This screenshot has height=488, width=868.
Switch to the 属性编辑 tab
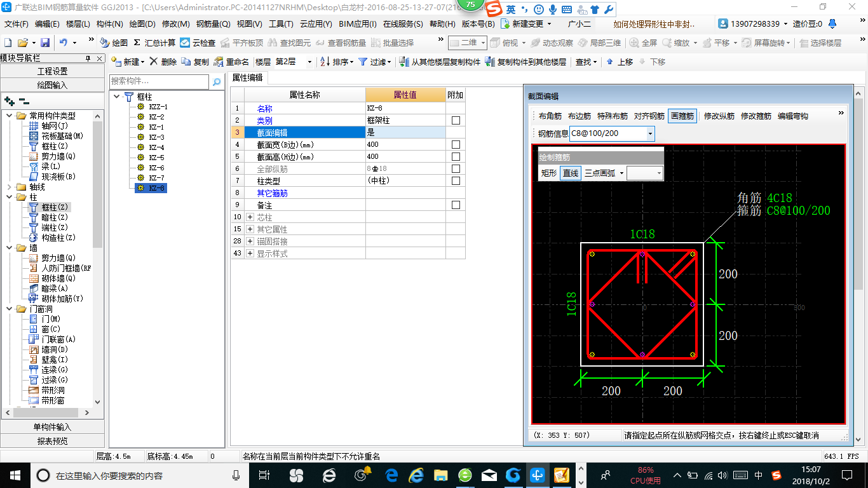click(247, 78)
